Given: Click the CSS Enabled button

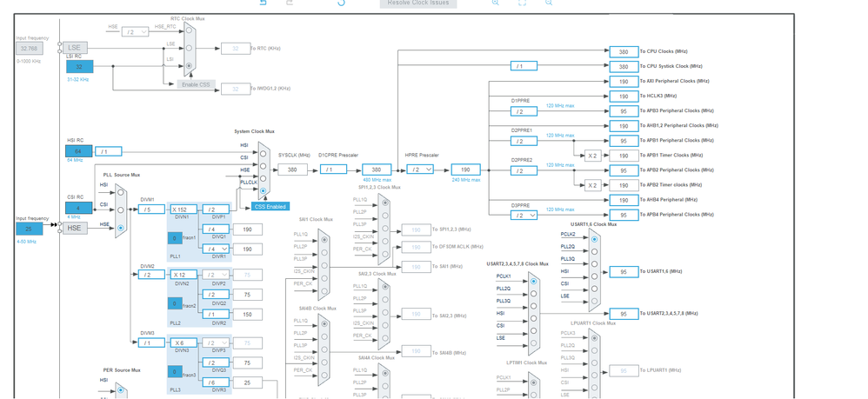Looking at the screenshot, I should tap(270, 206).
